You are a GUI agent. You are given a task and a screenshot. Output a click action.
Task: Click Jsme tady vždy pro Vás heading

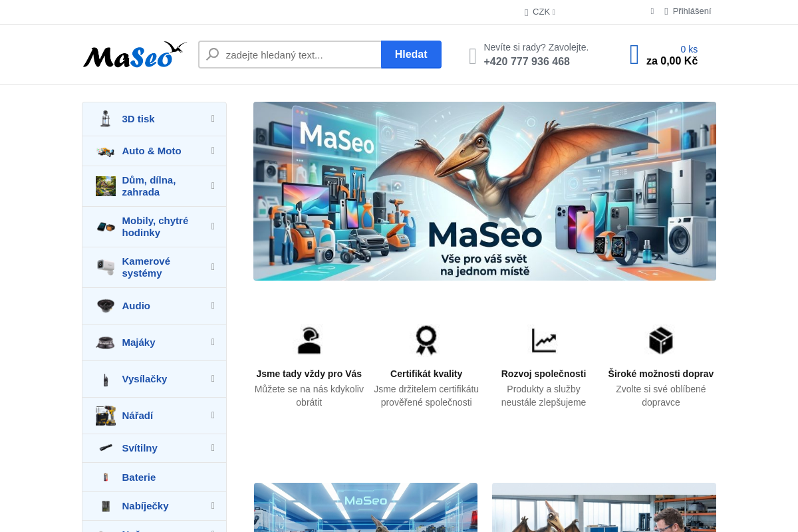tap(309, 374)
